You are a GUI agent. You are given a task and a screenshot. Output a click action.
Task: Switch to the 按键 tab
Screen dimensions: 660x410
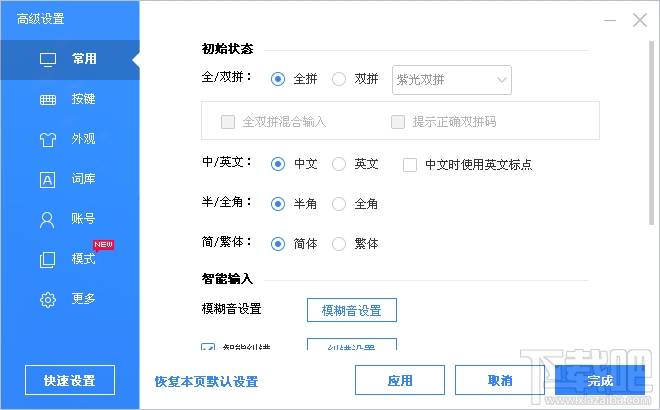click(x=70, y=100)
